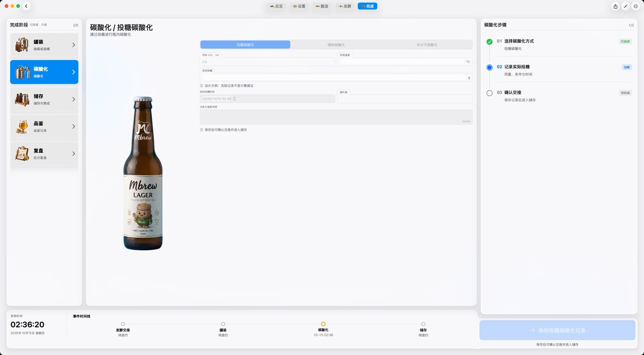644x355 pixels.
Task: Click the 品鉴 beer glass icon
Action: click(x=22, y=126)
